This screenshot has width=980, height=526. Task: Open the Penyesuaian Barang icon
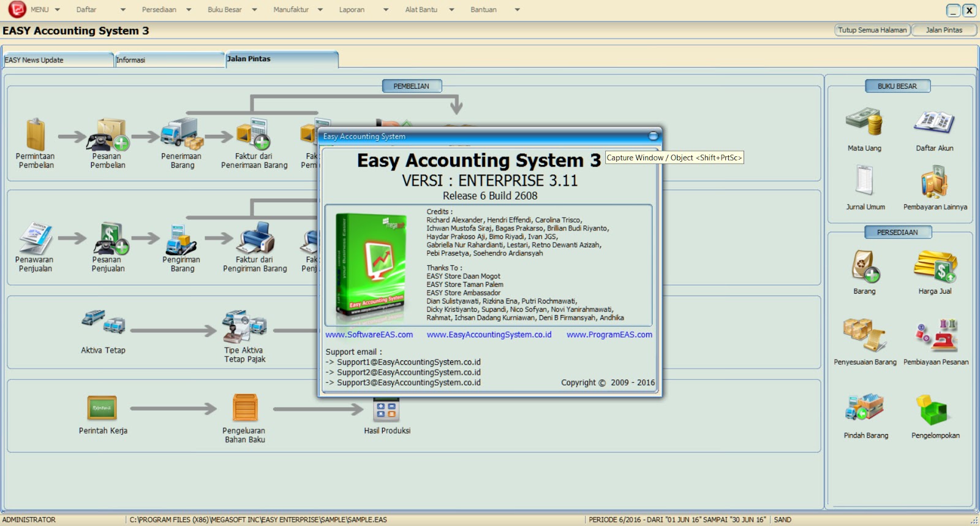point(864,335)
